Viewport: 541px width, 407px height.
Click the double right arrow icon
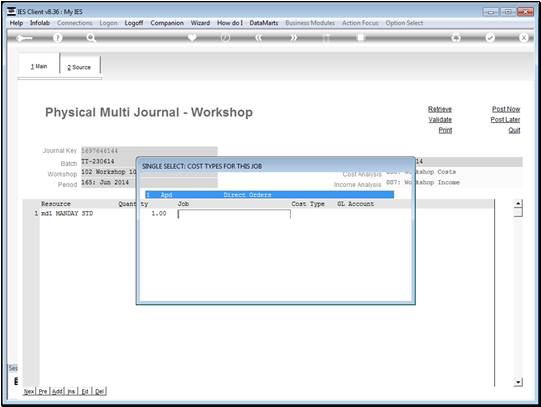293,38
